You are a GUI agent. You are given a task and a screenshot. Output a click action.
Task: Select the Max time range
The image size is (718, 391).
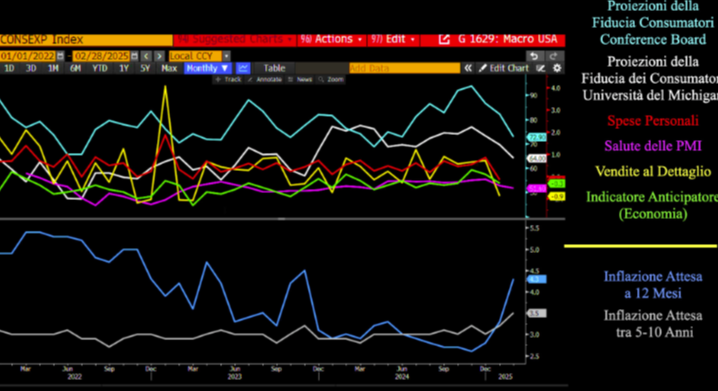[169, 68]
